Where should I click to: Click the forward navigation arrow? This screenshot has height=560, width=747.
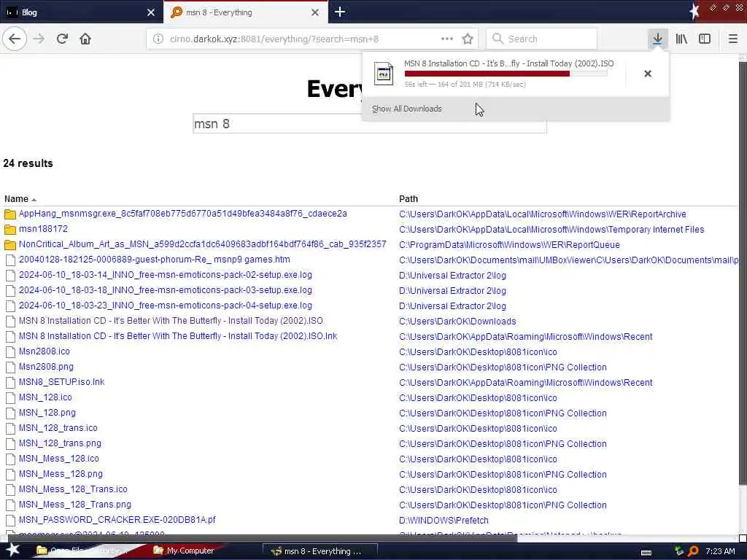pyautogui.click(x=39, y=39)
